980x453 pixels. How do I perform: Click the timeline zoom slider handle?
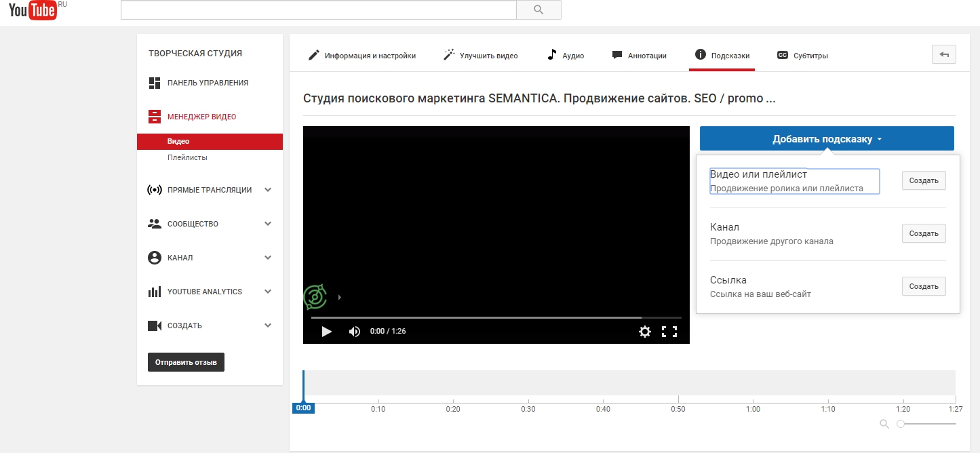[x=901, y=424]
